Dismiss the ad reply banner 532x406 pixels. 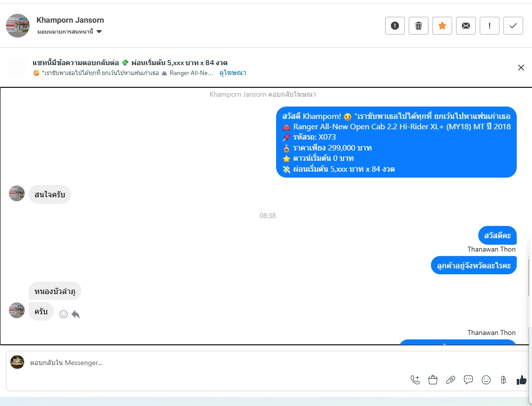(521, 68)
